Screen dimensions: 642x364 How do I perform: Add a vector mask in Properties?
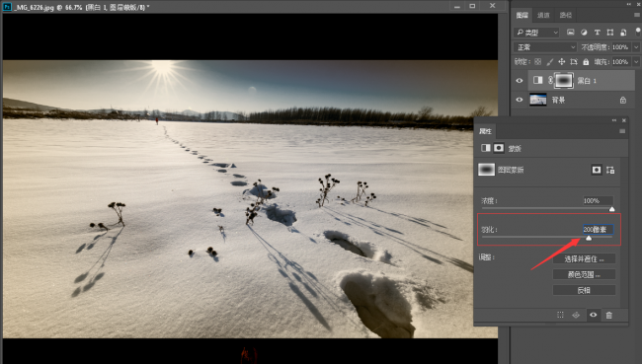pyautogui.click(x=610, y=170)
